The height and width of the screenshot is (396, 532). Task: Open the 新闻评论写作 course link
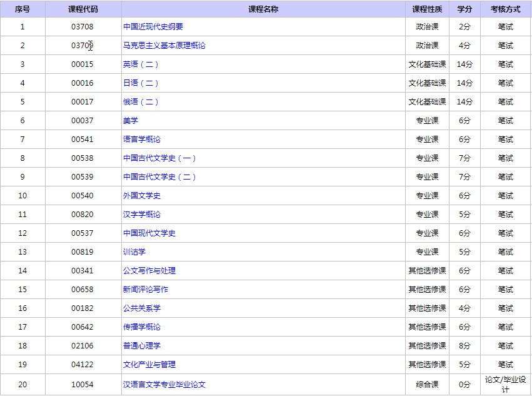146,289
